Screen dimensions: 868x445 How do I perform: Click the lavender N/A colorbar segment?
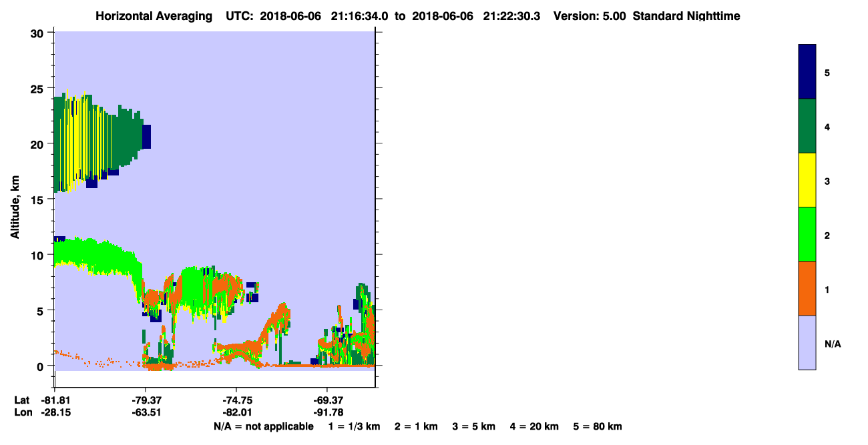click(807, 342)
